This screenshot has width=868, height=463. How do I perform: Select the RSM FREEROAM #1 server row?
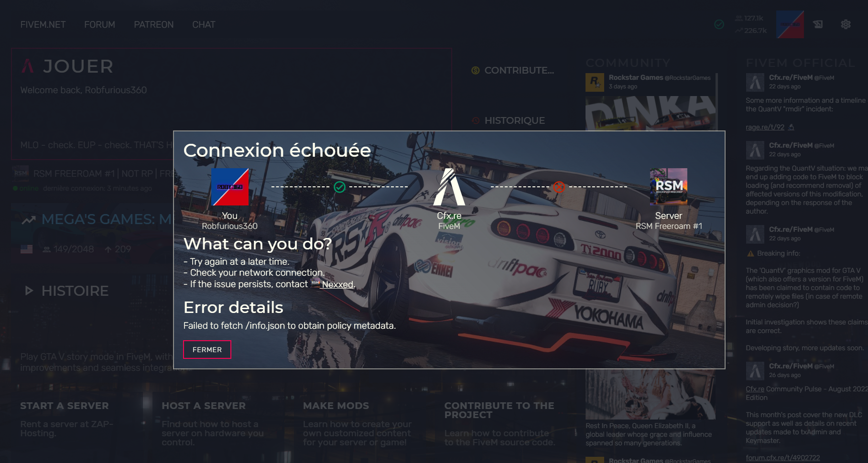(x=93, y=178)
